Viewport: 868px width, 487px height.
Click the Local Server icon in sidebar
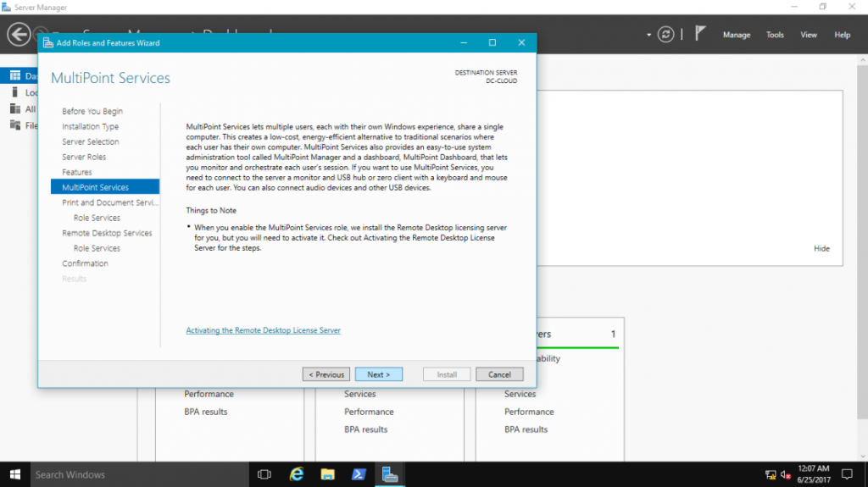[15, 91]
